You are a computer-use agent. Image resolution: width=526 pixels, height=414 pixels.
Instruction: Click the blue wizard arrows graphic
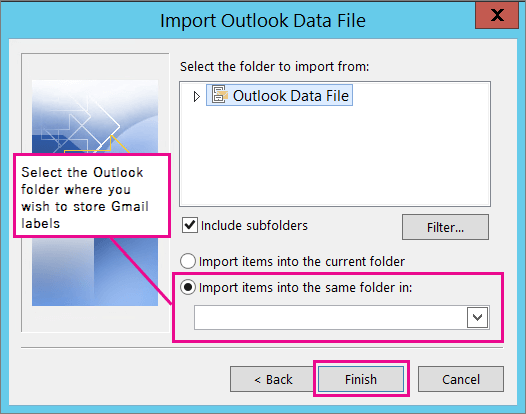coord(95,117)
